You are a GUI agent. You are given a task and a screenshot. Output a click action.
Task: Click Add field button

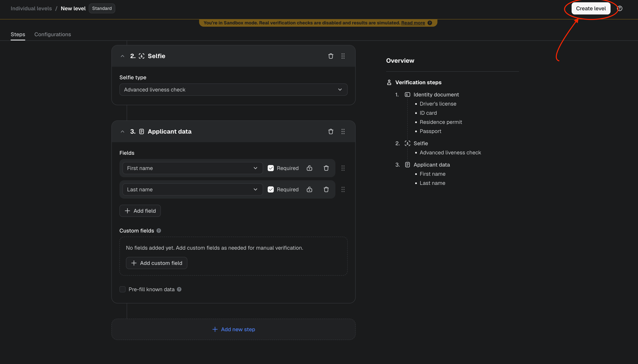tap(140, 211)
